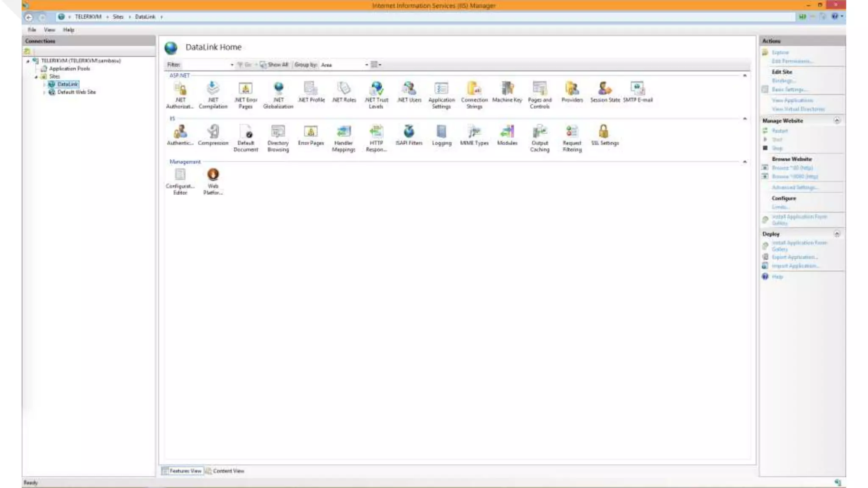Collapse the ASP.NET feature group
The width and height of the screenshot is (868, 488).
pyautogui.click(x=745, y=75)
